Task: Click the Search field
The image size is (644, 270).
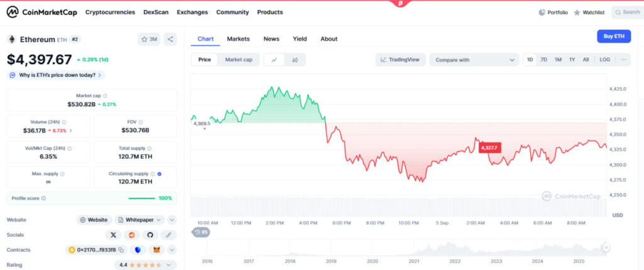Action: [x=628, y=13]
